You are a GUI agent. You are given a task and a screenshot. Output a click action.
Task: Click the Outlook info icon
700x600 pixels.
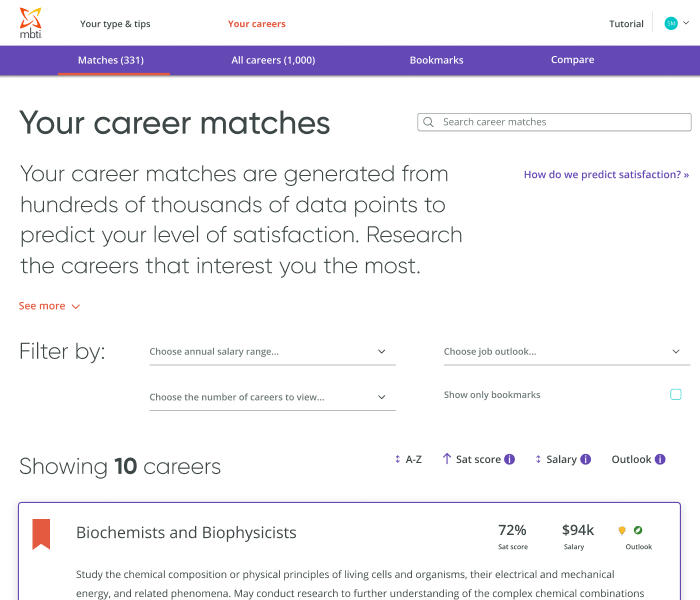coord(660,460)
